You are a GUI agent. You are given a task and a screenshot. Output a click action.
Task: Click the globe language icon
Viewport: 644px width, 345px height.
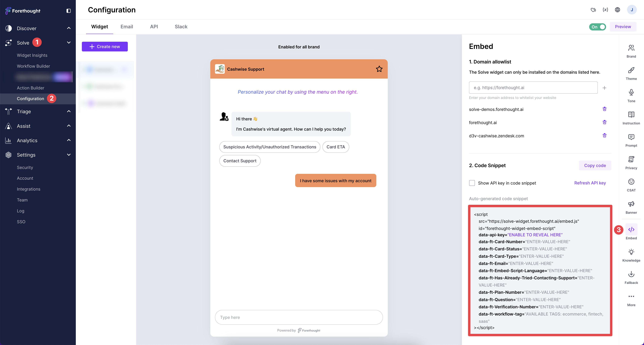(x=618, y=10)
